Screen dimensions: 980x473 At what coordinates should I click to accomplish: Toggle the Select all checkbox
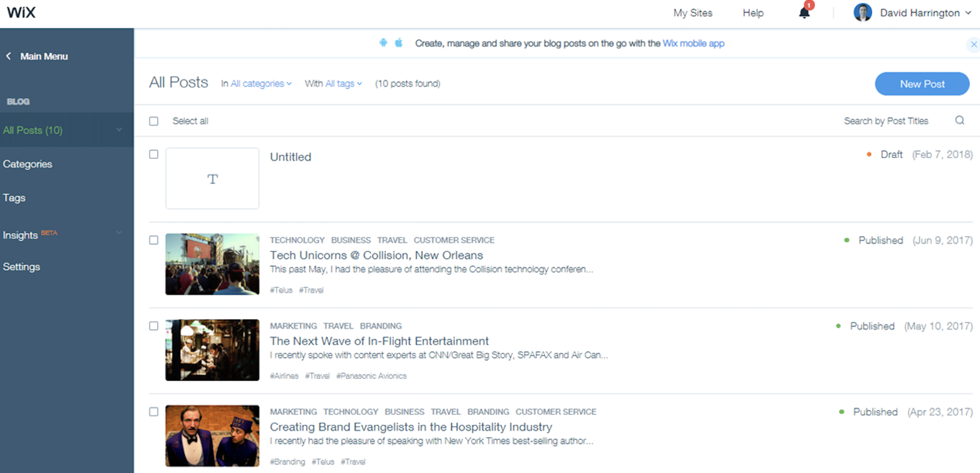(x=154, y=121)
